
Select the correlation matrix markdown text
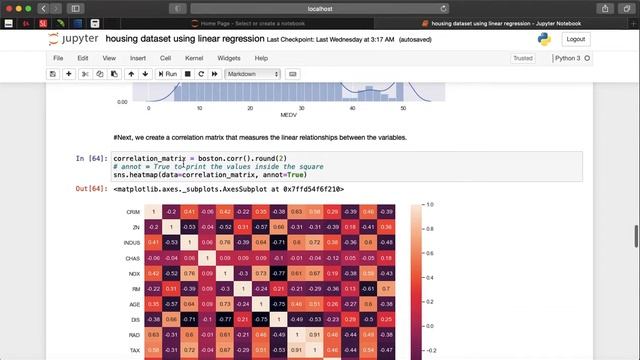[x=260, y=138]
